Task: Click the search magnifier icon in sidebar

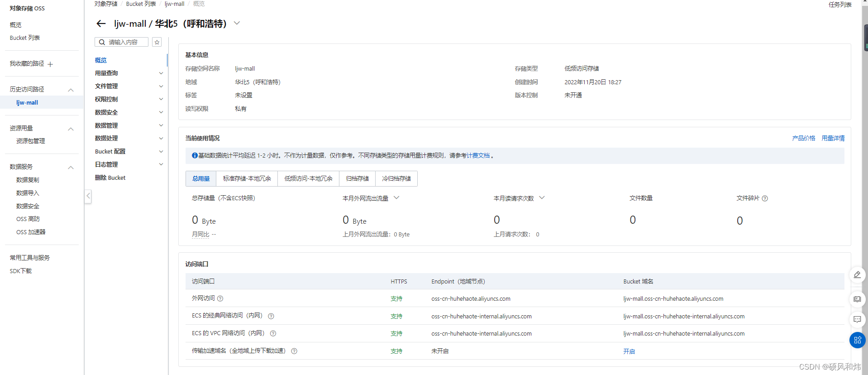Action: (x=102, y=42)
